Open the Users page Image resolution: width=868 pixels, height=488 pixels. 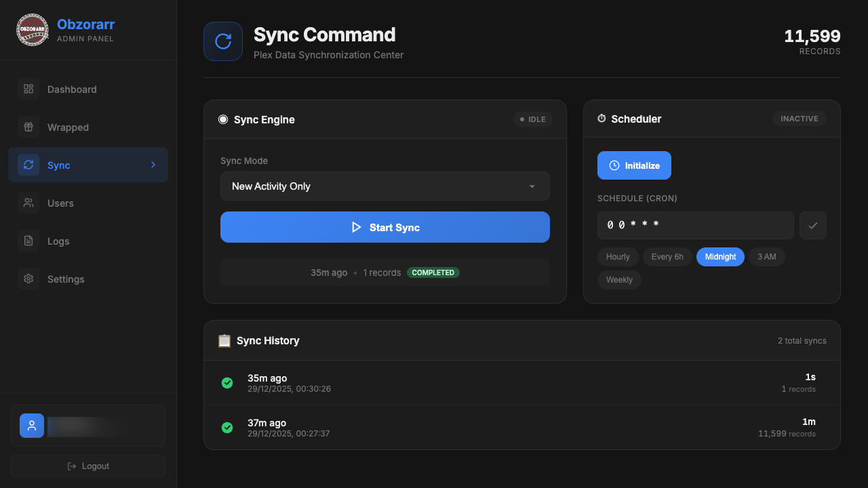coord(88,203)
